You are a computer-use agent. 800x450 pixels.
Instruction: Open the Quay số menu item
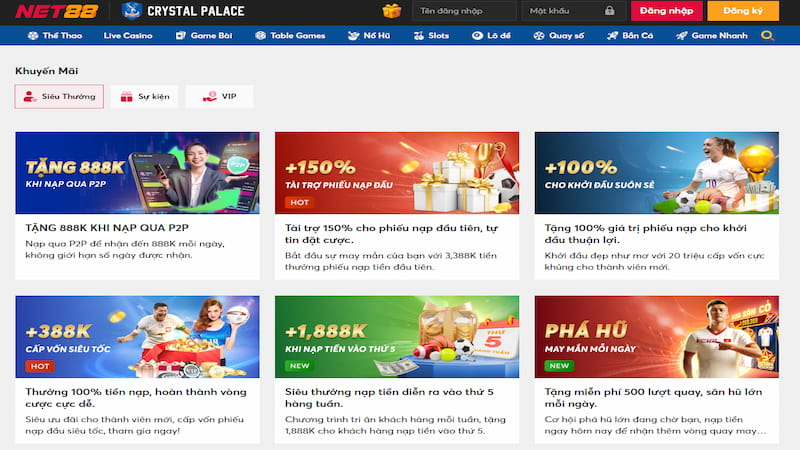(x=559, y=35)
